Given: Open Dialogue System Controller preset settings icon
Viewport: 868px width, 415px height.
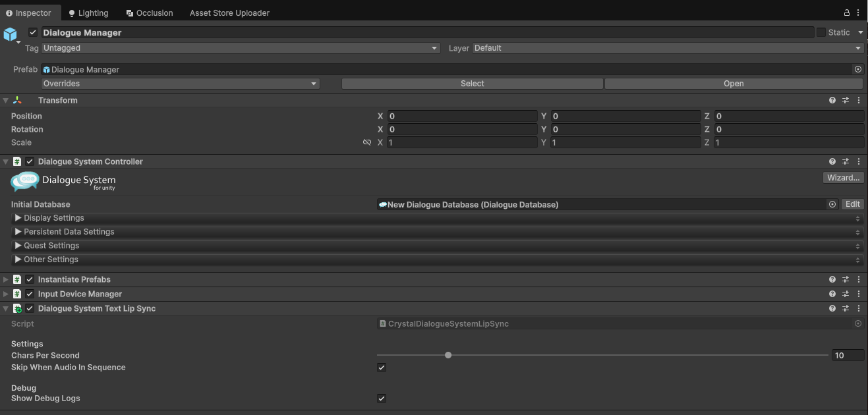Looking at the screenshot, I should (846, 162).
